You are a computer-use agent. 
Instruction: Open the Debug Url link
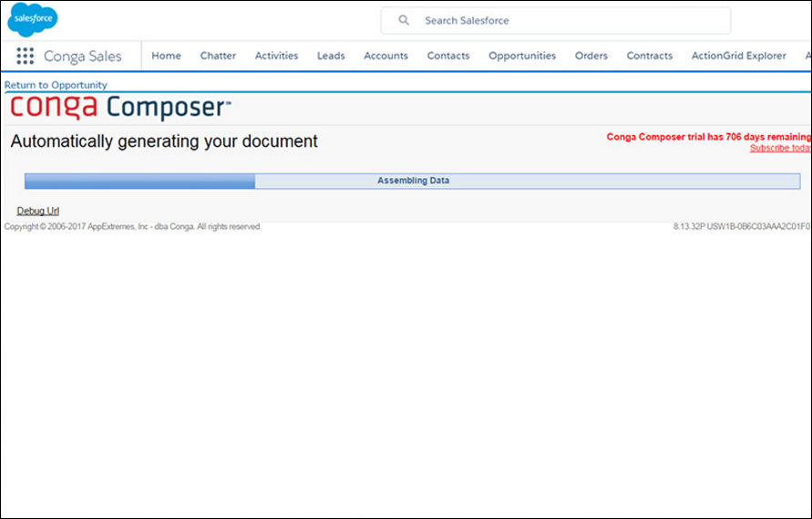click(37, 211)
